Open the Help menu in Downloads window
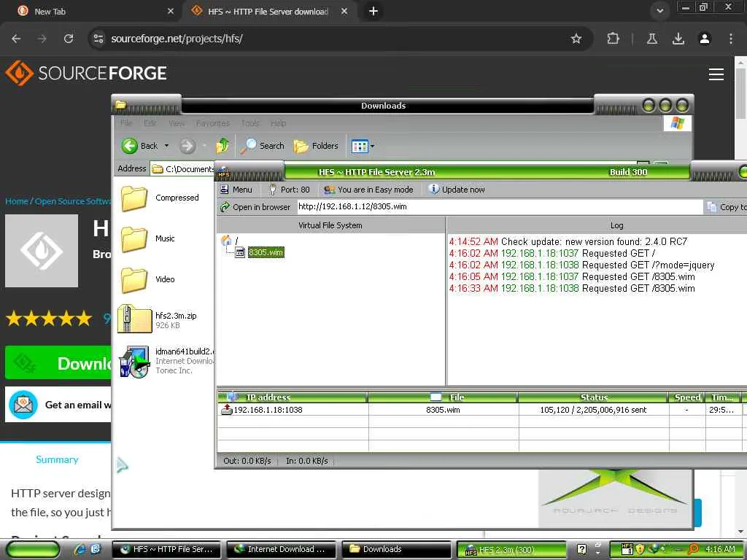 tap(278, 123)
